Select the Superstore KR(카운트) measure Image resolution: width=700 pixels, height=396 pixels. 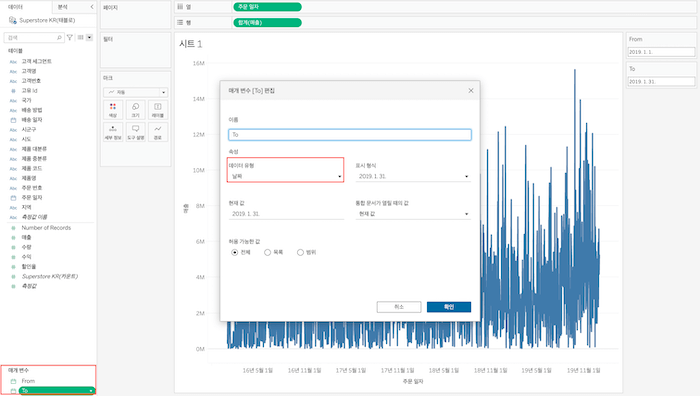click(x=50, y=276)
